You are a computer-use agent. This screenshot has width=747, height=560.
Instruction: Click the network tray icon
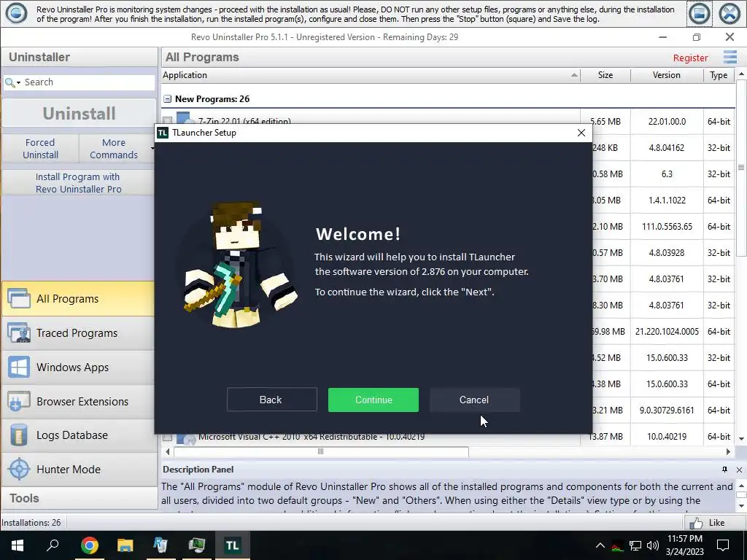pos(635,545)
